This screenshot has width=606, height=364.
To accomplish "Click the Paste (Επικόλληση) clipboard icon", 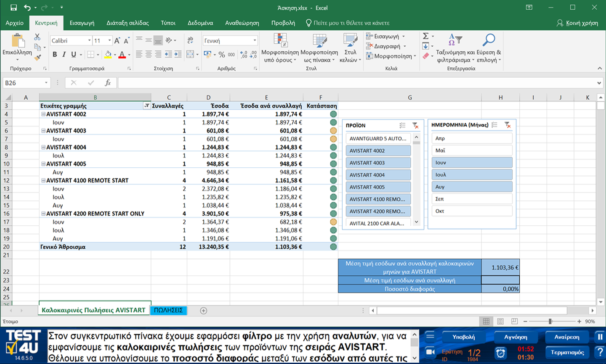I will pos(17,41).
